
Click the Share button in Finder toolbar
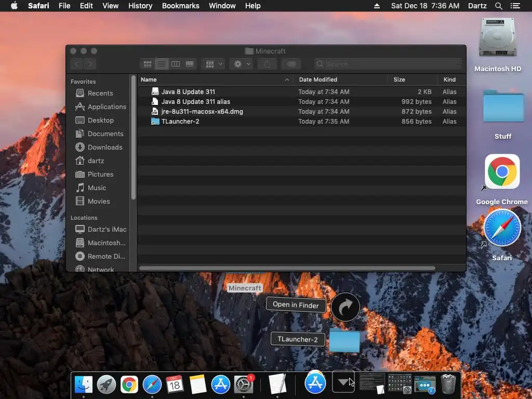[x=267, y=64]
